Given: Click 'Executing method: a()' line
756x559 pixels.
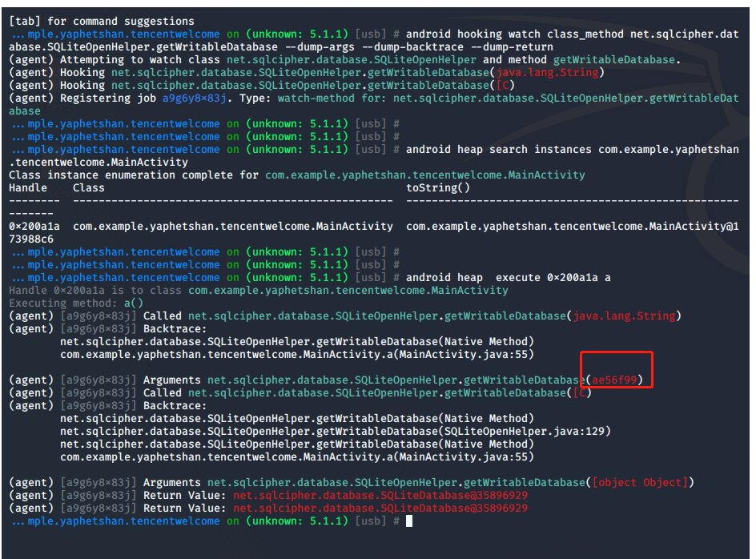Looking at the screenshot, I should point(76,304).
